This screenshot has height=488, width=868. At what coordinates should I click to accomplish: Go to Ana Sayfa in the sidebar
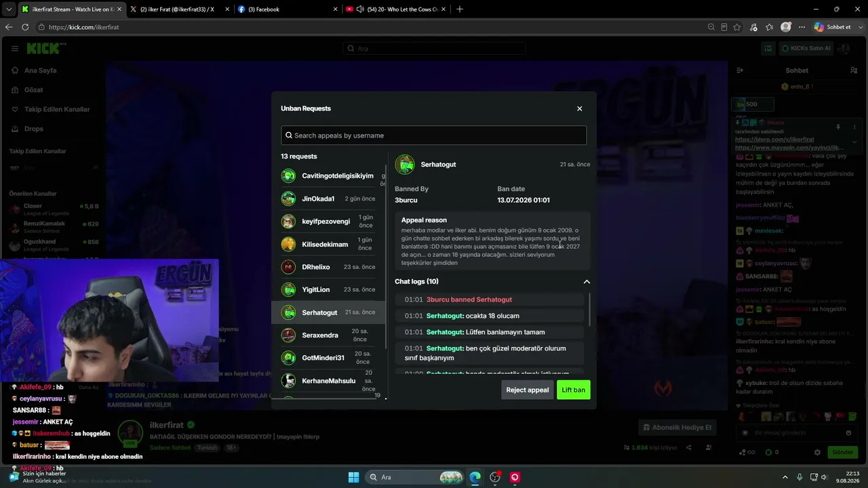(40, 70)
